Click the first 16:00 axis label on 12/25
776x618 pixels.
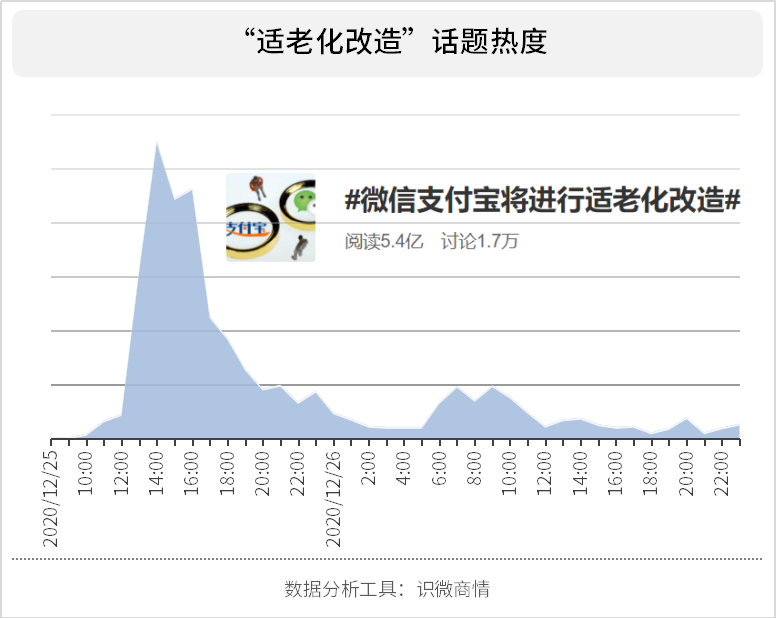point(192,474)
